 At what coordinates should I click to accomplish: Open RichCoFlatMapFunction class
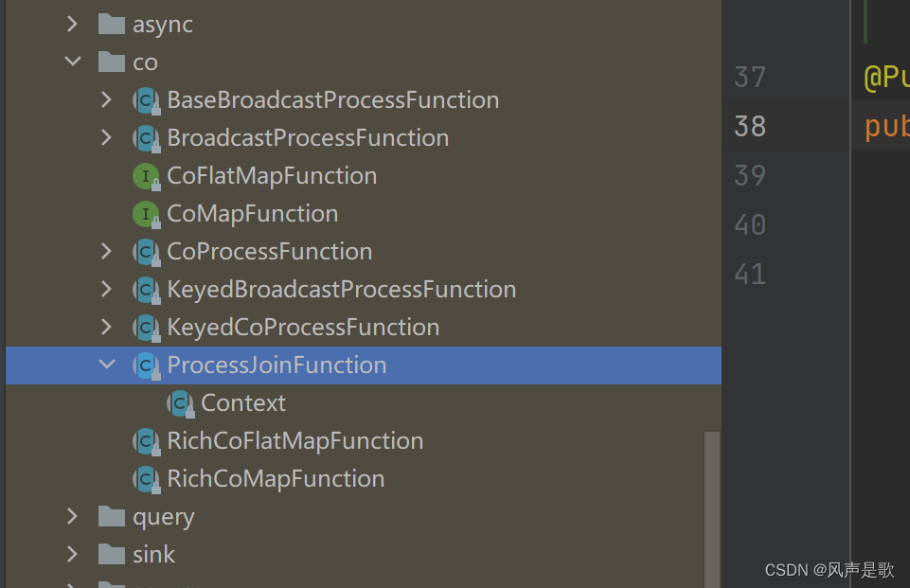coord(294,441)
